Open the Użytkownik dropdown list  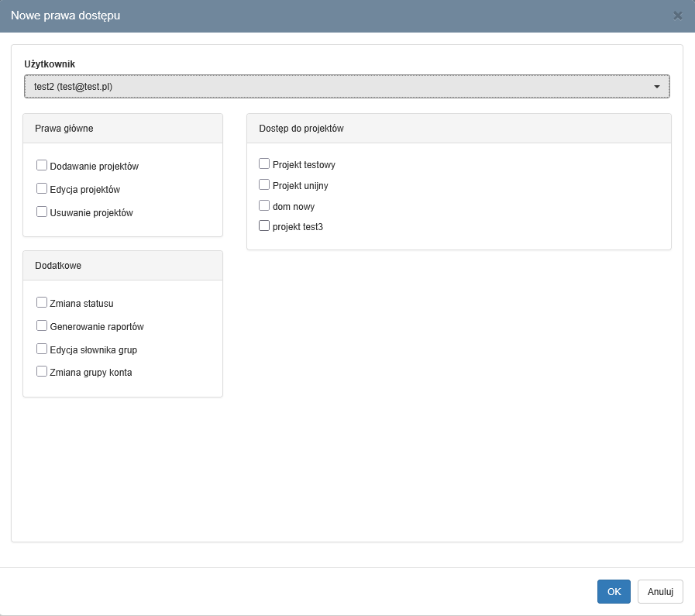(346, 87)
